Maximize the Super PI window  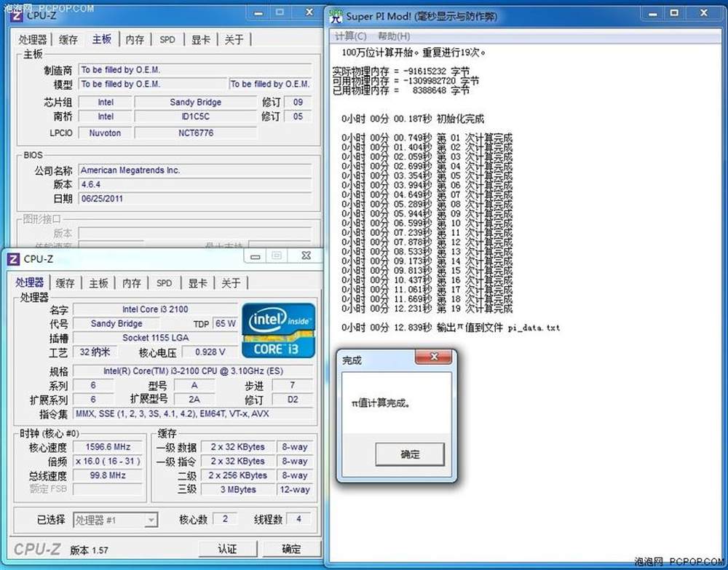[674, 13]
